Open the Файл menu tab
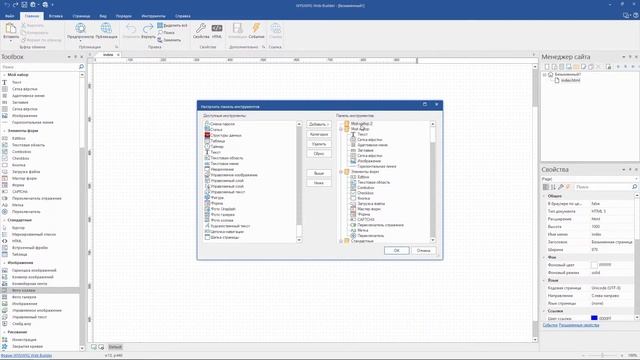This screenshot has height=360, width=640. tap(9, 16)
